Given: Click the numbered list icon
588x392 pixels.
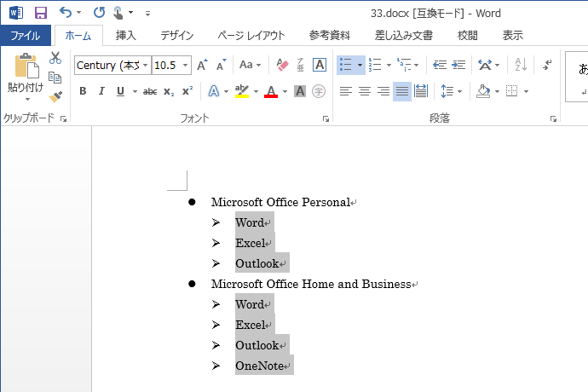Looking at the screenshot, I should 375,65.
